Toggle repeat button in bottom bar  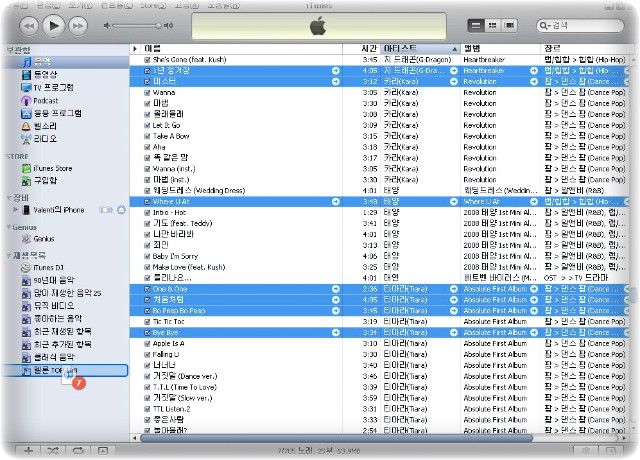(x=78, y=451)
